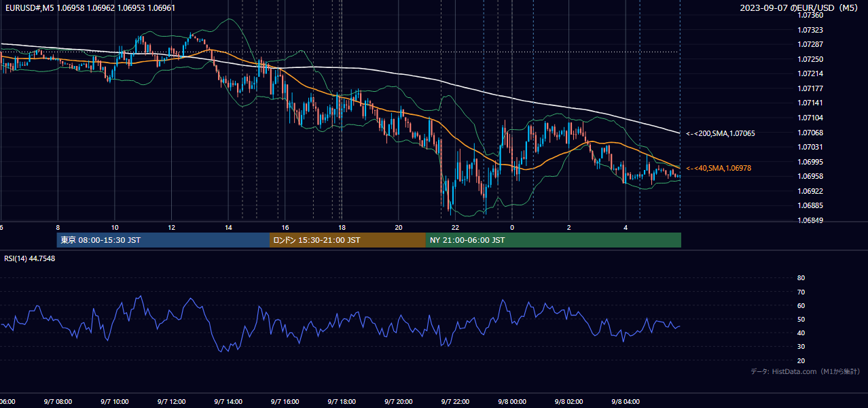The height and width of the screenshot is (408, 868).
Task: Click hour tick 16 under price chart
Action: click(x=285, y=227)
